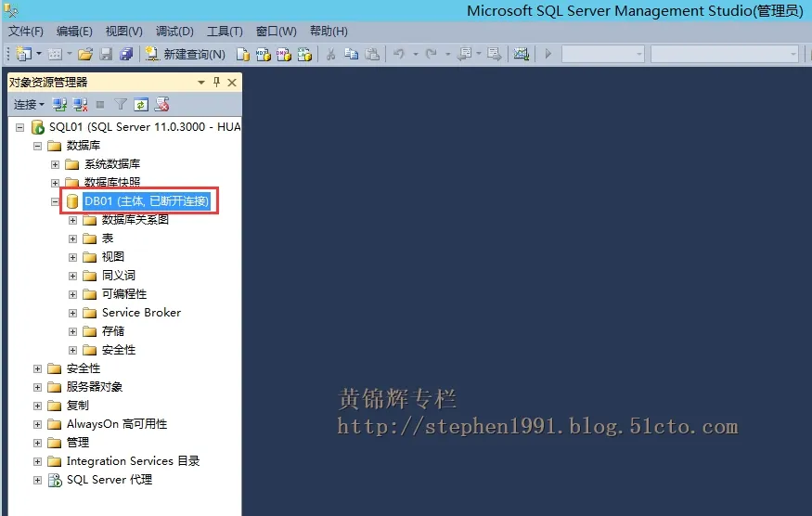Select the SQL01 server root node
The image size is (812, 516).
[x=145, y=127]
